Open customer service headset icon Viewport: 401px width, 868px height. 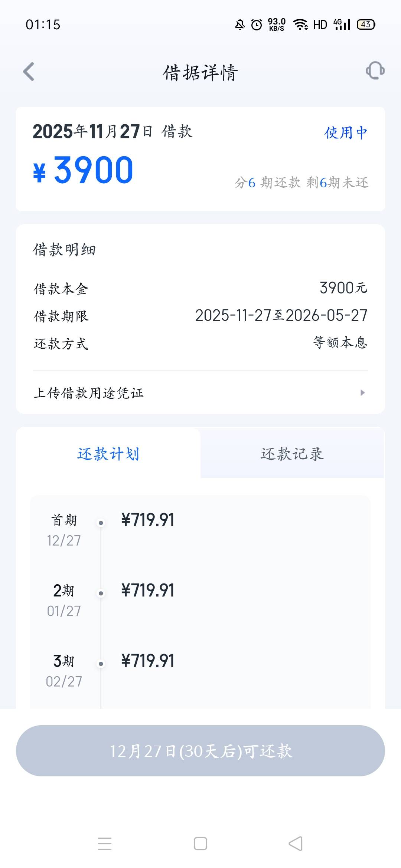(375, 70)
